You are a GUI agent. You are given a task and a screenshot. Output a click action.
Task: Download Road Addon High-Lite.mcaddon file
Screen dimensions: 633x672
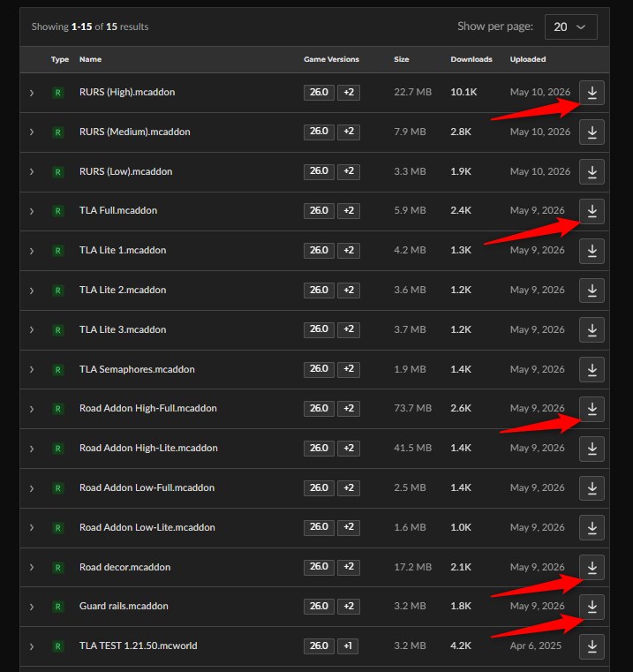point(592,449)
